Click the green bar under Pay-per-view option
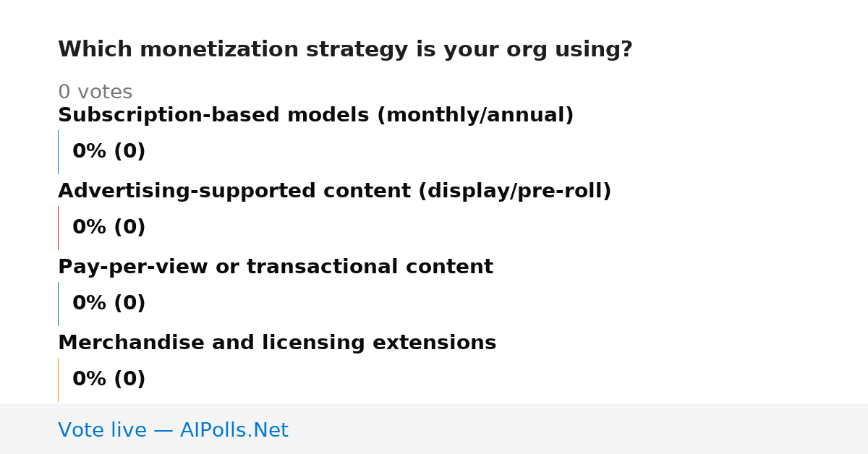The image size is (868, 454). [x=58, y=304]
